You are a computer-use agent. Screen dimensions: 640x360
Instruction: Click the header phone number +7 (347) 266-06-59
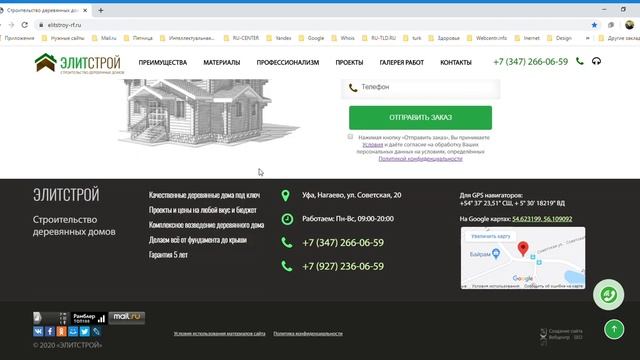pyautogui.click(x=531, y=62)
